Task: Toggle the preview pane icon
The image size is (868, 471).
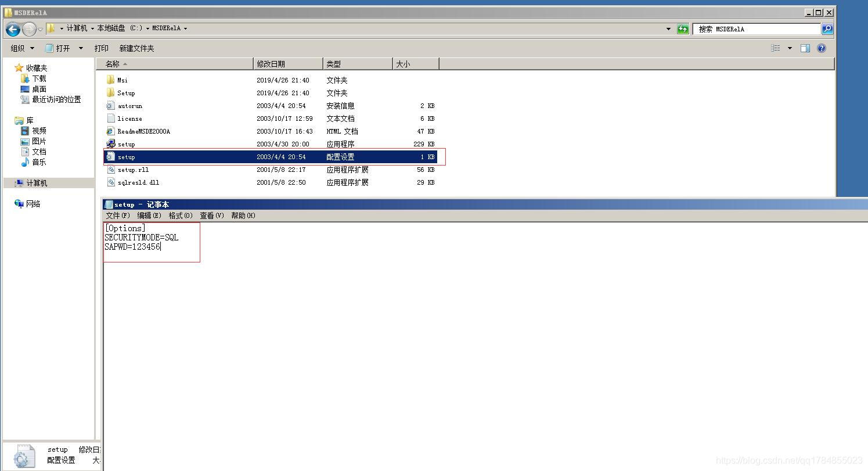Action: [805, 48]
